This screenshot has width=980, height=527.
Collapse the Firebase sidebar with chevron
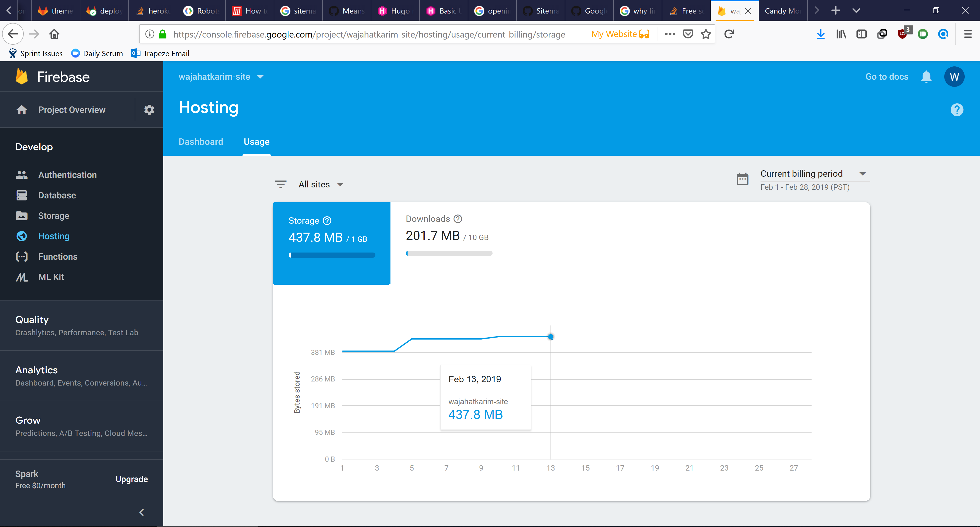coord(142,512)
